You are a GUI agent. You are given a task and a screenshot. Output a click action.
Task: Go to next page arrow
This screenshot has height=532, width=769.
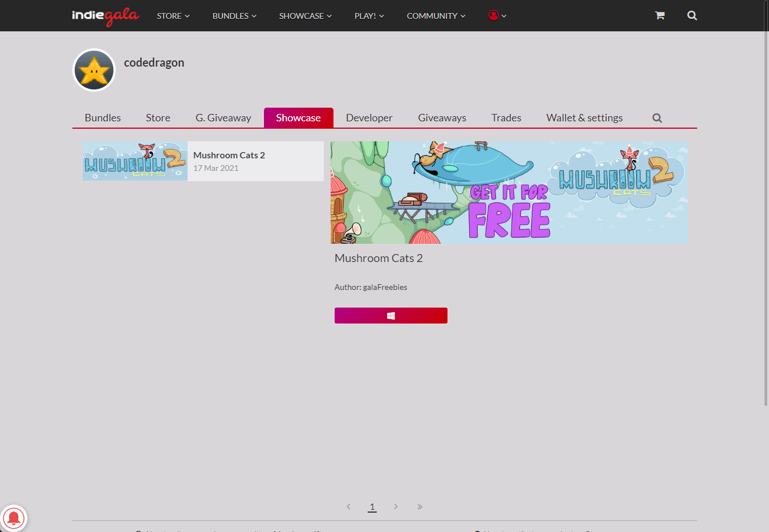click(x=396, y=506)
